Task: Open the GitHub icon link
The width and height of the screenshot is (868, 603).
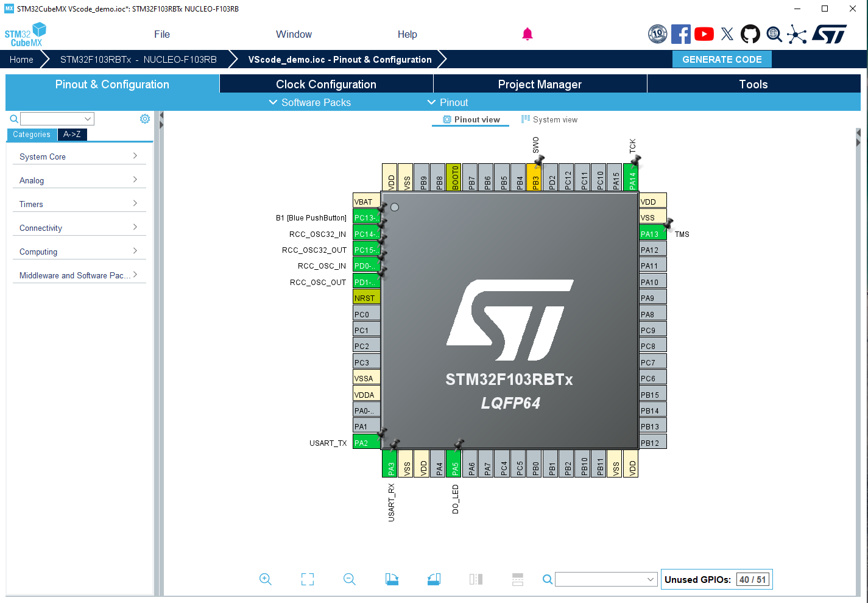Action: (750, 34)
